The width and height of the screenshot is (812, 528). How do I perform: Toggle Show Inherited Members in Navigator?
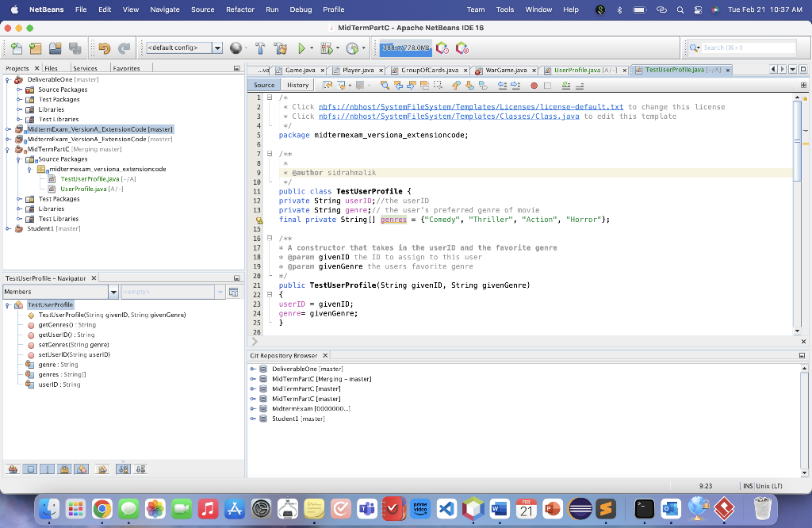pos(13,469)
